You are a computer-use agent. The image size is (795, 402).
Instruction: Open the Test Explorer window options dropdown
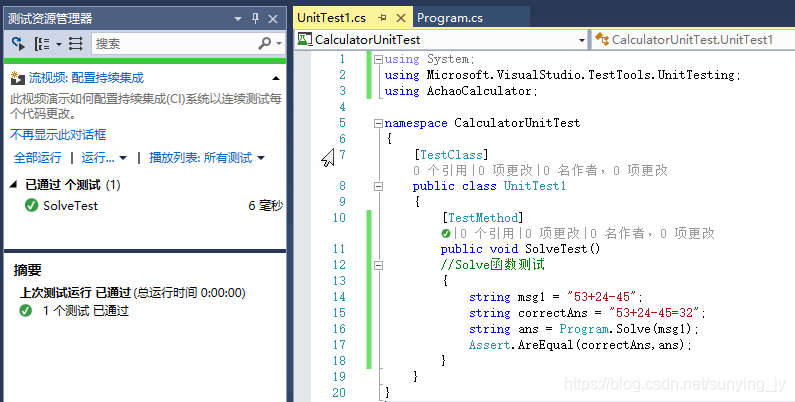(x=238, y=19)
